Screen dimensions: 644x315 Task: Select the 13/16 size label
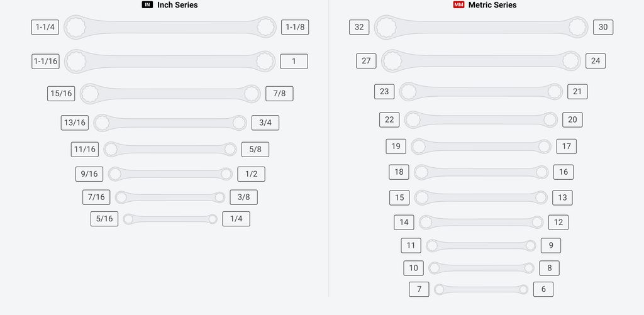[75, 123]
